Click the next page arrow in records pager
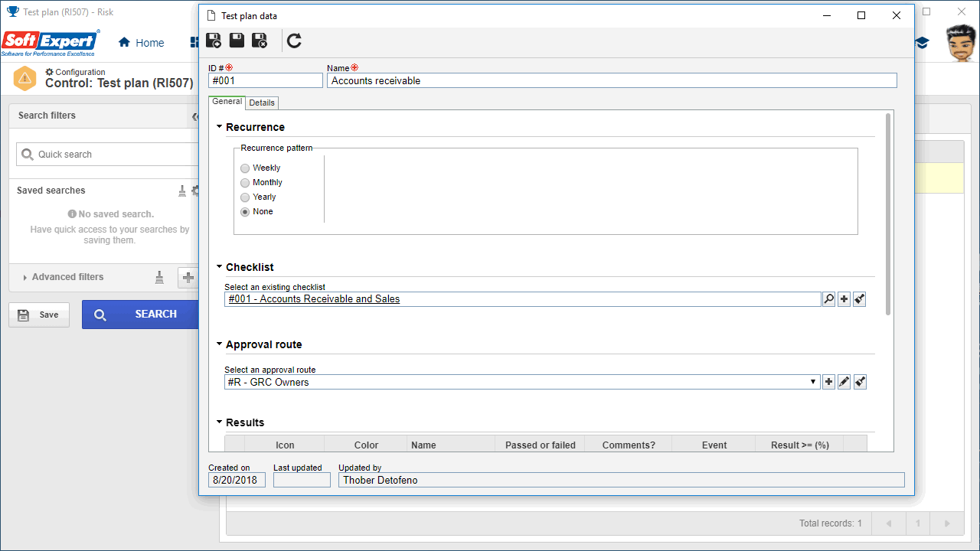 (947, 523)
